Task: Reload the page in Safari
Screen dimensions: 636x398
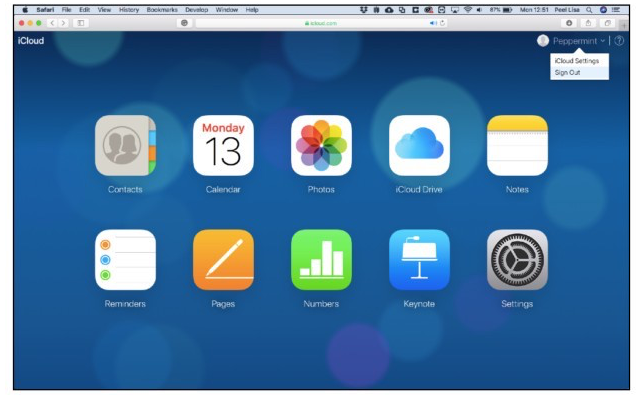Action: 443,23
